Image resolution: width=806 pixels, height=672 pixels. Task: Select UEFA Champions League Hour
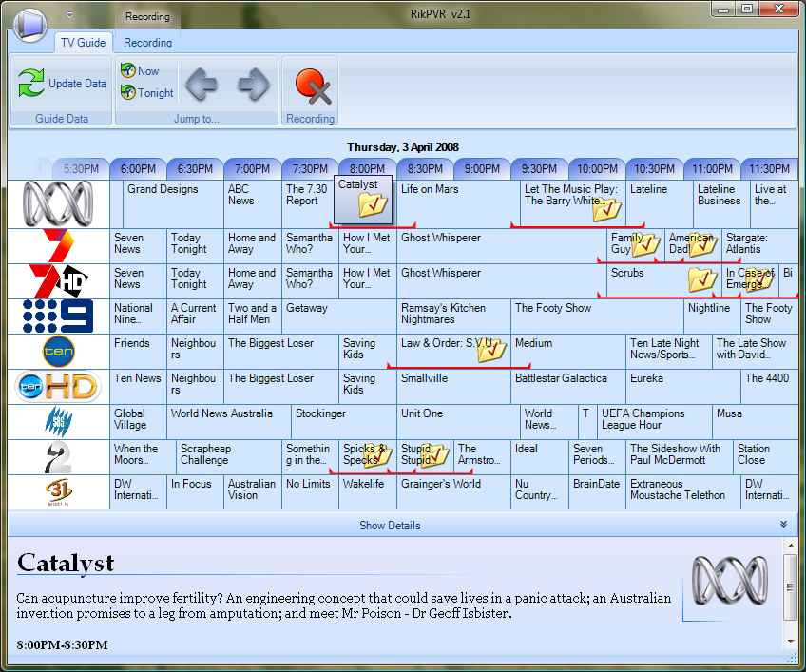(655, 422)
